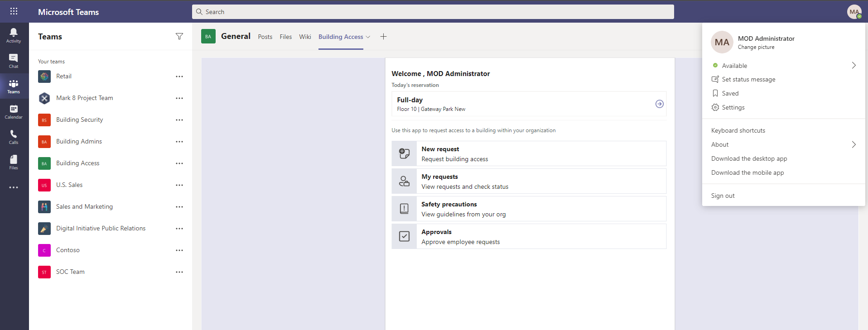
Task: Click the Sales and Marketing team avatar
Action: coord(44,207)
